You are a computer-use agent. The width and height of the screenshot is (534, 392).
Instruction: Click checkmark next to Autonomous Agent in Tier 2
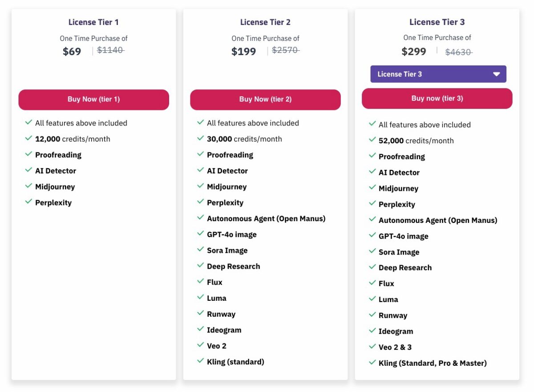[200, 218]
